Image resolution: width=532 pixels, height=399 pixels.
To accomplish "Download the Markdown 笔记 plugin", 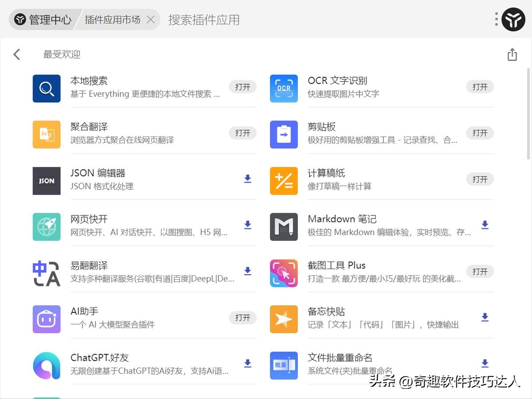I will click(x=485, y=225).
